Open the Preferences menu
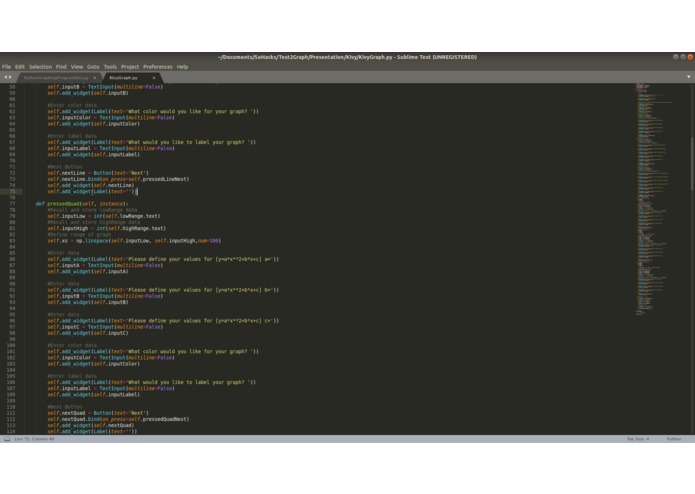Image resolution: width=695 pixels, height=494 pixels. (158, 67)
